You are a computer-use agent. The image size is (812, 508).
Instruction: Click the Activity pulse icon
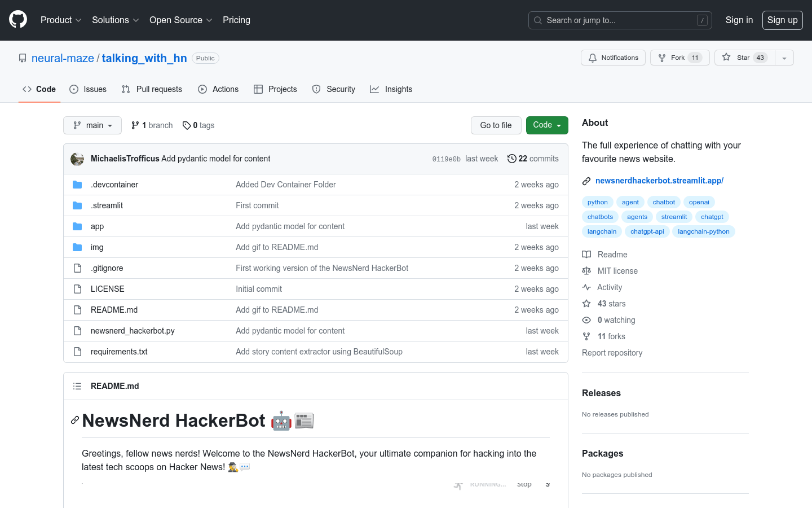pos(586,287)
